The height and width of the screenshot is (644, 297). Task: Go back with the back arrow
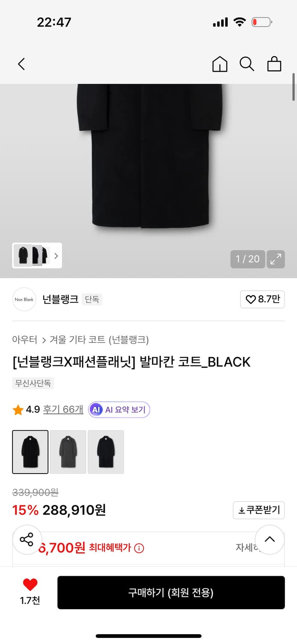21,64
